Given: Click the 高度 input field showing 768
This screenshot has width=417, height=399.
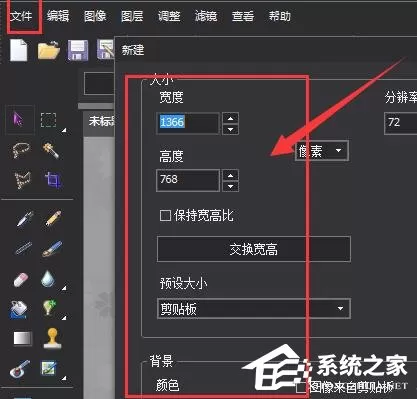Looking at the screenshot, I should coord(188,180).
